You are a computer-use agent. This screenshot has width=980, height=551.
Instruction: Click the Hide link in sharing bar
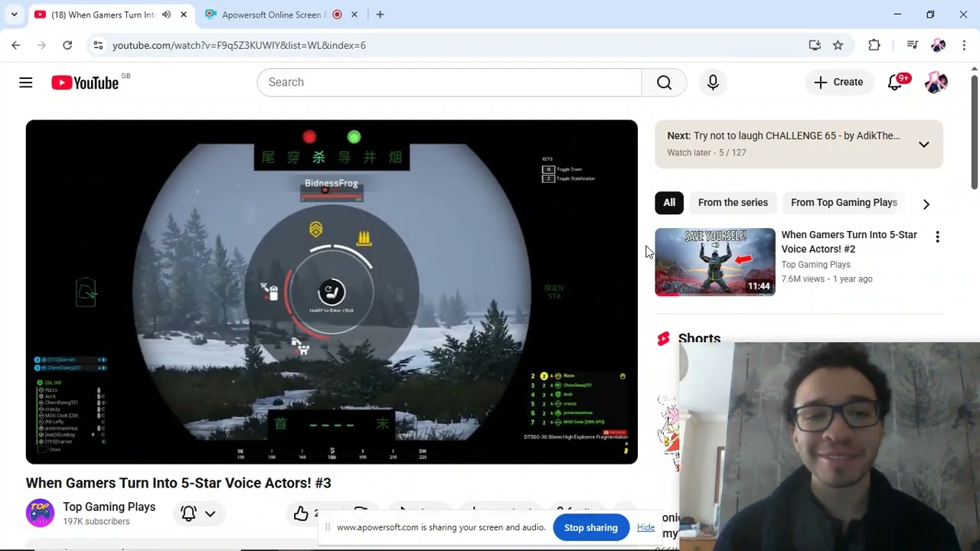645,527
